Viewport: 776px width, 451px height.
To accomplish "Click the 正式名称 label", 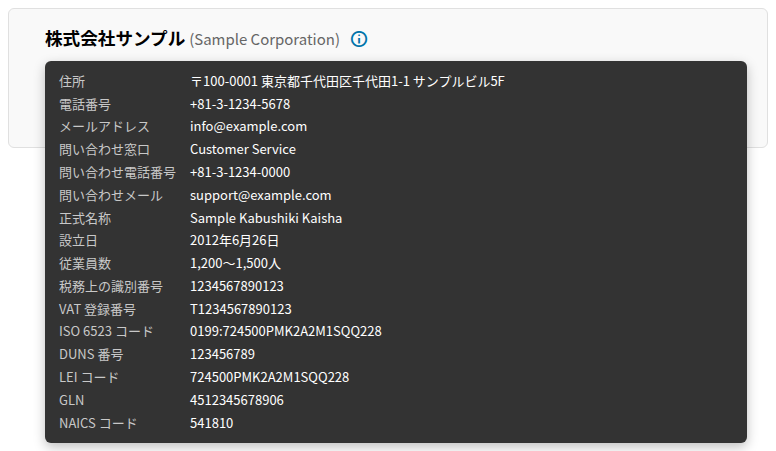I will coord(85,218).
